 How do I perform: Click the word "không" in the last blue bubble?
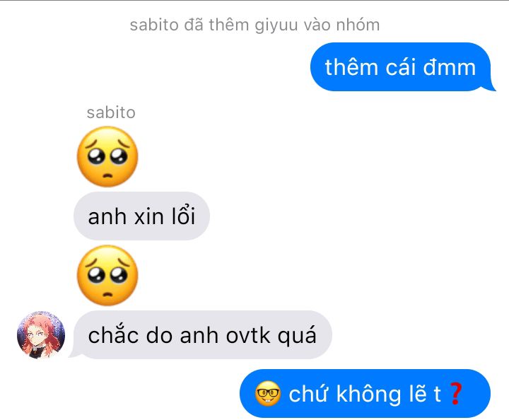point(369,394)
